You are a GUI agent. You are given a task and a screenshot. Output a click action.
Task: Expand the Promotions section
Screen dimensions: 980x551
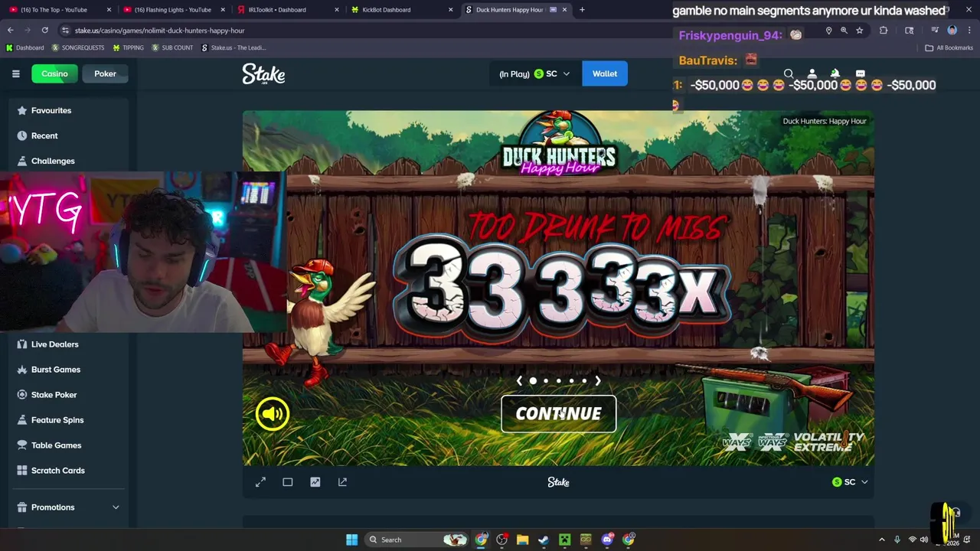(67, 507)
